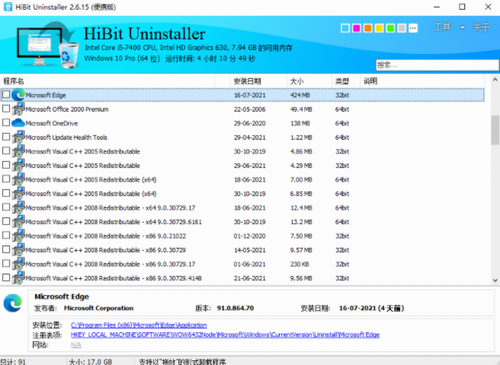Click the icon of Visual C++ 2008 x64 9.0.30729.6161
The image size is (500, 365).
pos(18,221)
